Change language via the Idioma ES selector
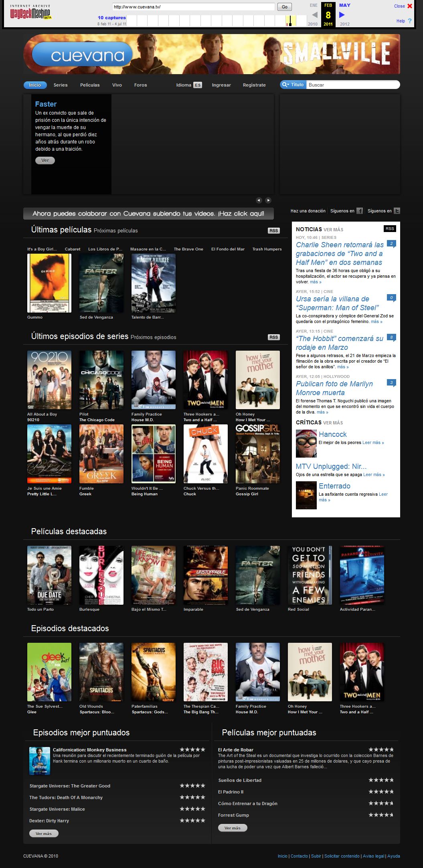Viewport: 423px width, 868px height. point(189,85)
